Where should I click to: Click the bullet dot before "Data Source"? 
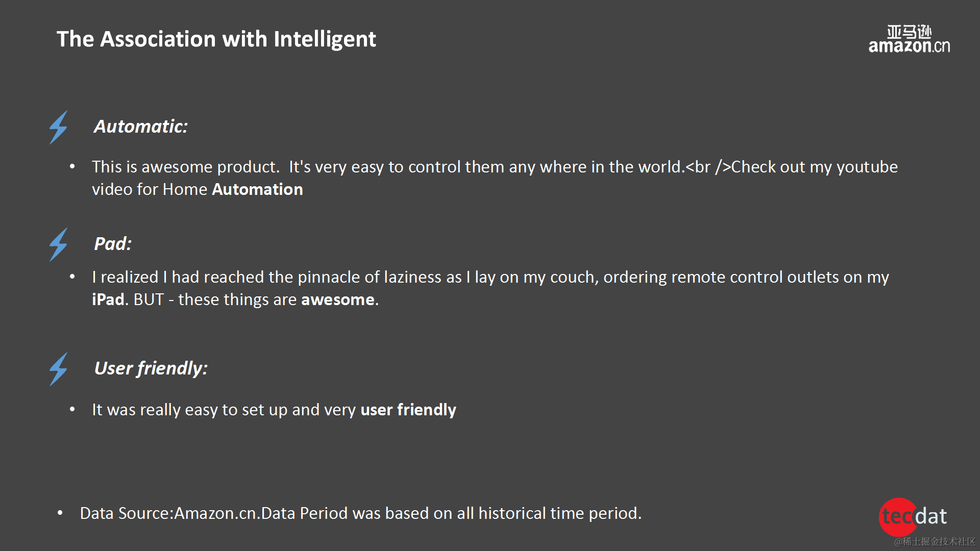point(60,513)
